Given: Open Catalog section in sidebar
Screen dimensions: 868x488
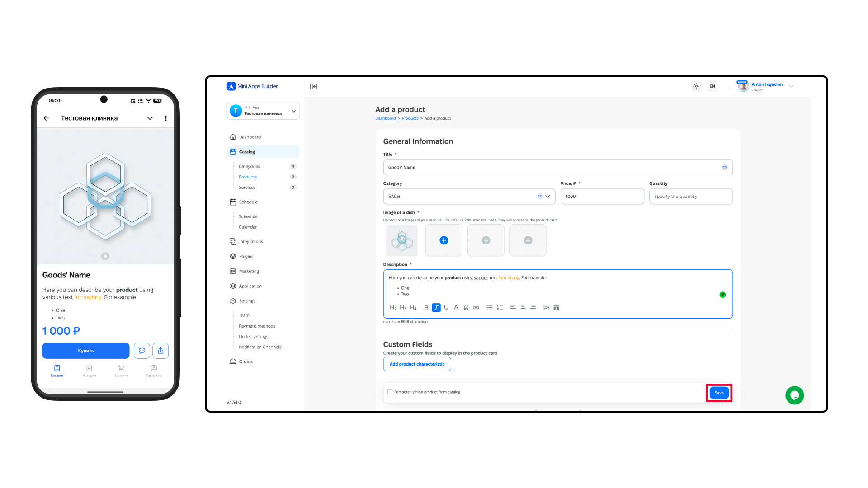Looking at the screenshot, I should tap(263, 152).
